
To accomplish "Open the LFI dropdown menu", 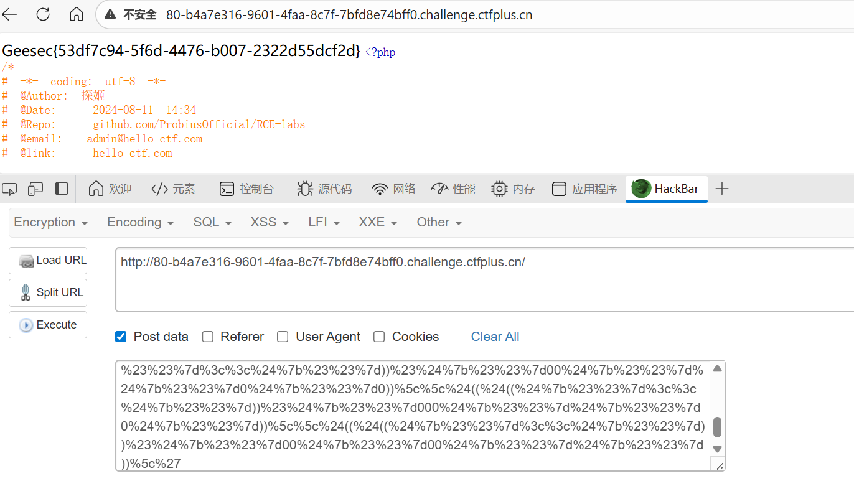I will click(x=324, y=222).
